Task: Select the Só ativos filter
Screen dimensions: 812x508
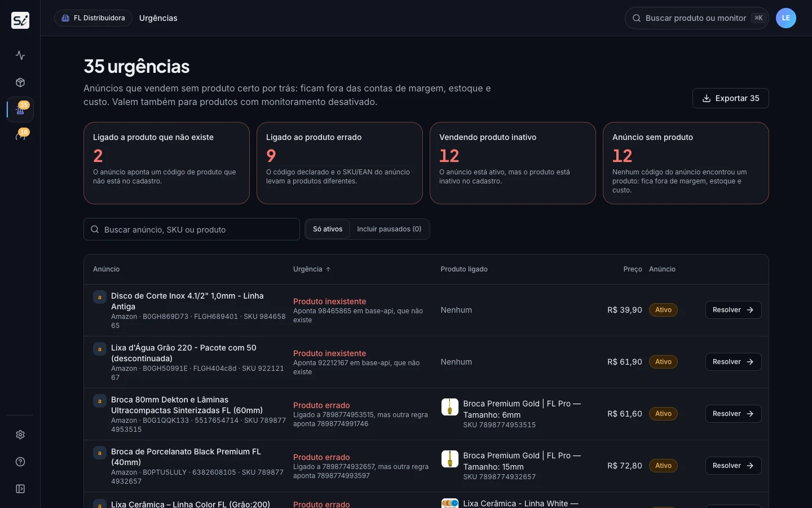Action: point(328,229)
